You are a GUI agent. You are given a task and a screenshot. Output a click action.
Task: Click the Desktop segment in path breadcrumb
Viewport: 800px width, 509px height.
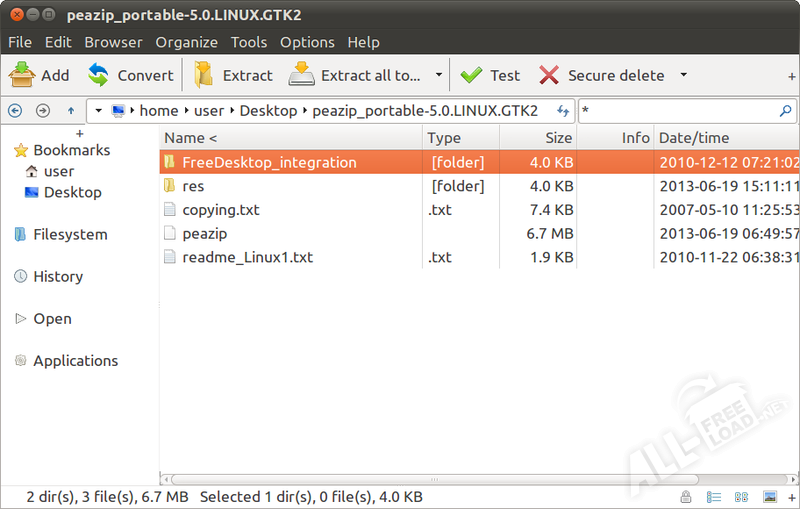268,111
